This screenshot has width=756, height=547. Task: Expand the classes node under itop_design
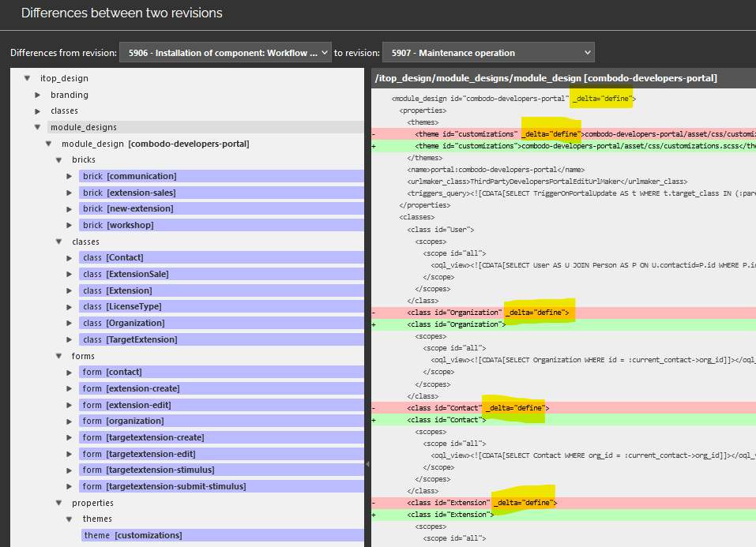37,111
